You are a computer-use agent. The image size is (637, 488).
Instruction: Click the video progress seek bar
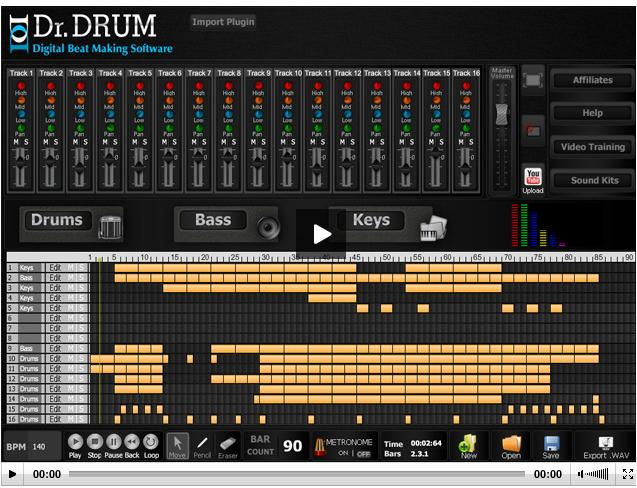[x=297, y=474]
